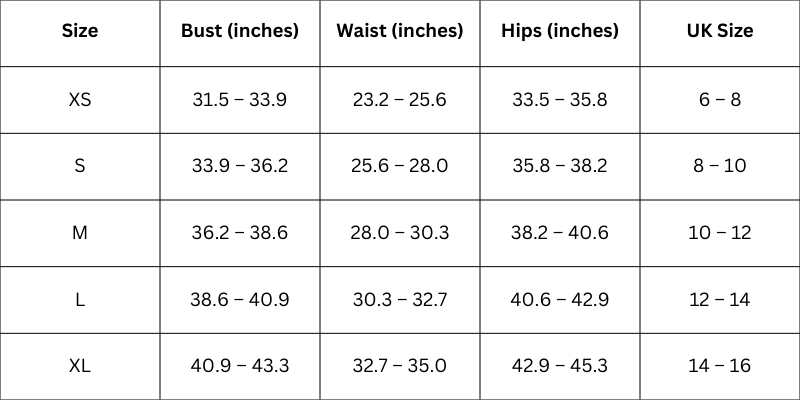Click the UK Size column header
Viewport: 800px width, 400px height.
(720, 31)
